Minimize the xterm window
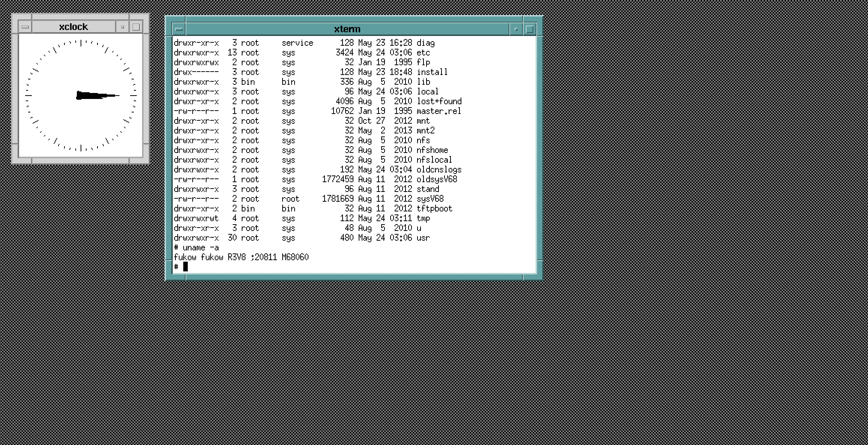 [x=516, y=29]
